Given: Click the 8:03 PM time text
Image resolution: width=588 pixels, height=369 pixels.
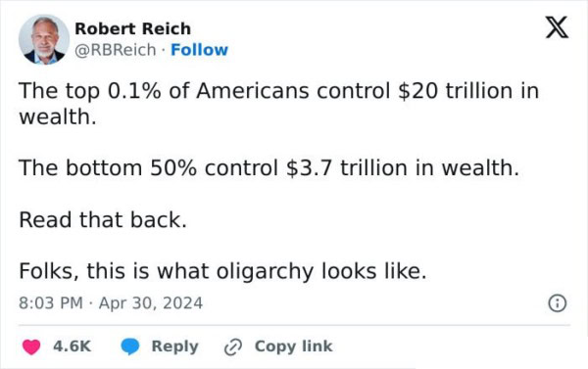Looking at the screenshot, I should pos(51,303).
